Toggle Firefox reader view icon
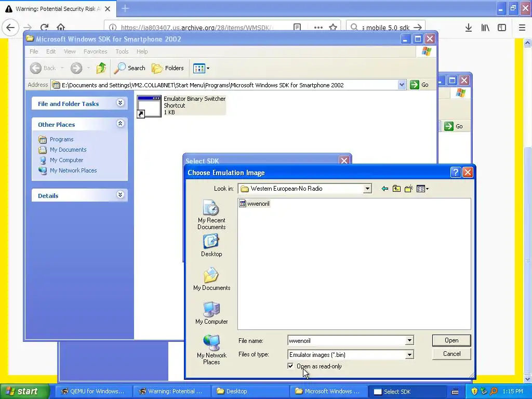Image resolution: width=532 pixels, height=399 pixels. tap(297, 28)
